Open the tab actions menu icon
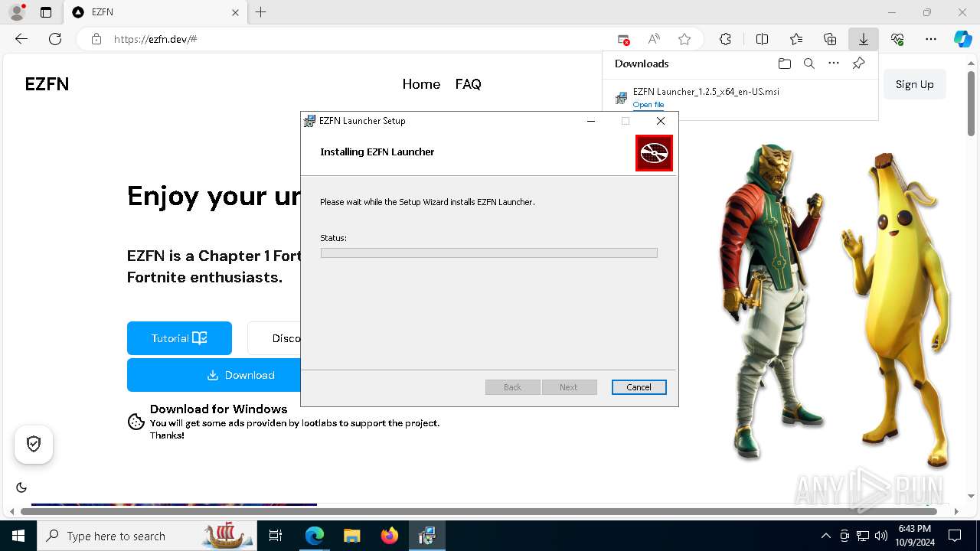The image size is (980, 551). (46, 12)
